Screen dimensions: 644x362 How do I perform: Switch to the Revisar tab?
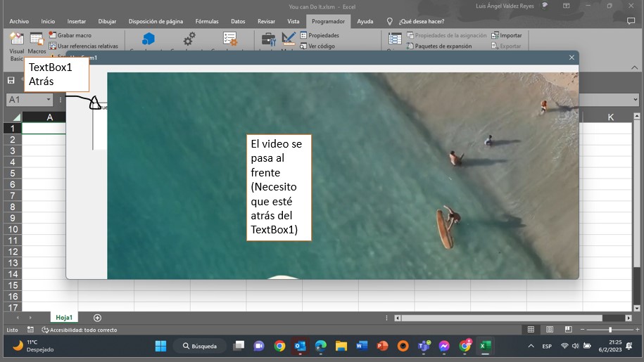[266, 21]
